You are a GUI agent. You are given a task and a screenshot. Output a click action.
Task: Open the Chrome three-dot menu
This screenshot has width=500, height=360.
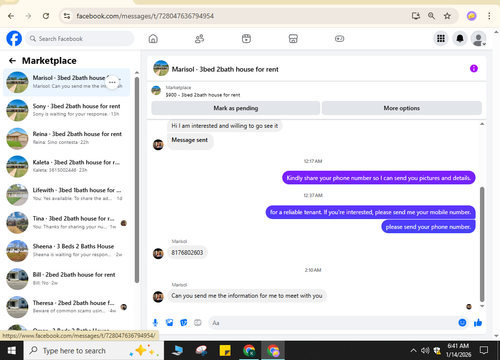coord(489,16)
